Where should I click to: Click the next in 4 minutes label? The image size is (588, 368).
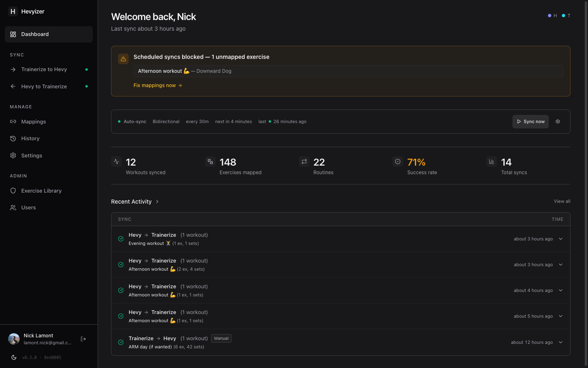234,121
